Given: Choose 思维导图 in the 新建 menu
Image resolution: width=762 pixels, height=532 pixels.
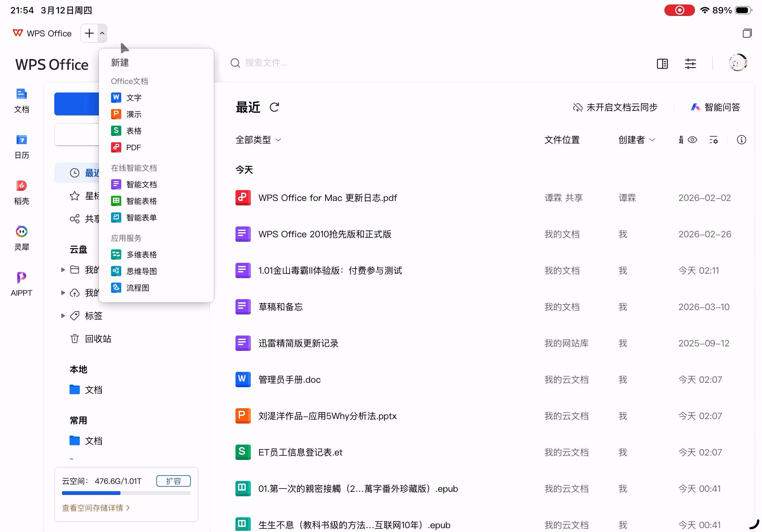Looking at the screenshot, I should pos(141,271).
